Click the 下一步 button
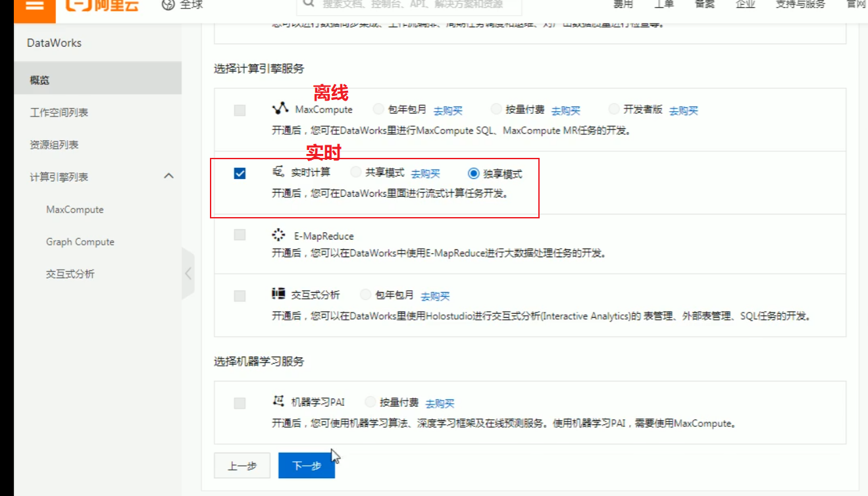Screen dimensions: 868x496 (307, 465)
